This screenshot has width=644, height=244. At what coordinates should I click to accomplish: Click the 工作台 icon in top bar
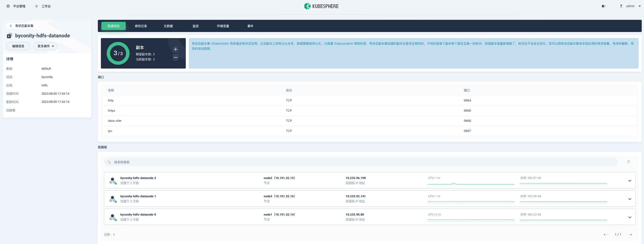tap(36, 6)
